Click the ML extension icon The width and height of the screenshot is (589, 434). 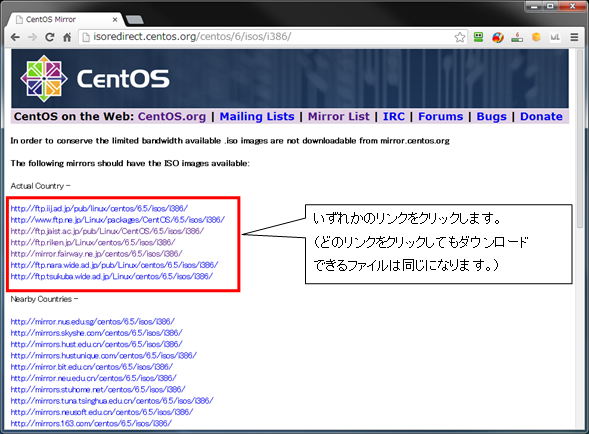(x=555, y=37)
